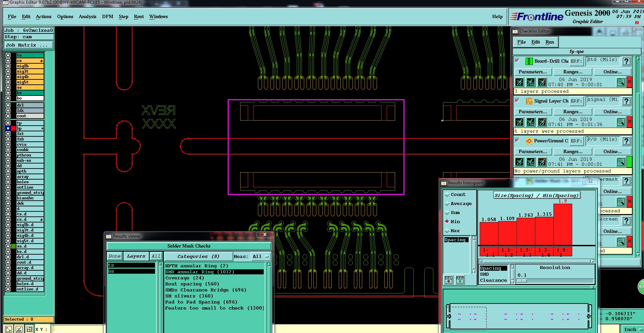The width and height of the screenshot is (644, 333).
Task: Toggle the Signal Layer Check checkbox
Action: pos(517,100)
